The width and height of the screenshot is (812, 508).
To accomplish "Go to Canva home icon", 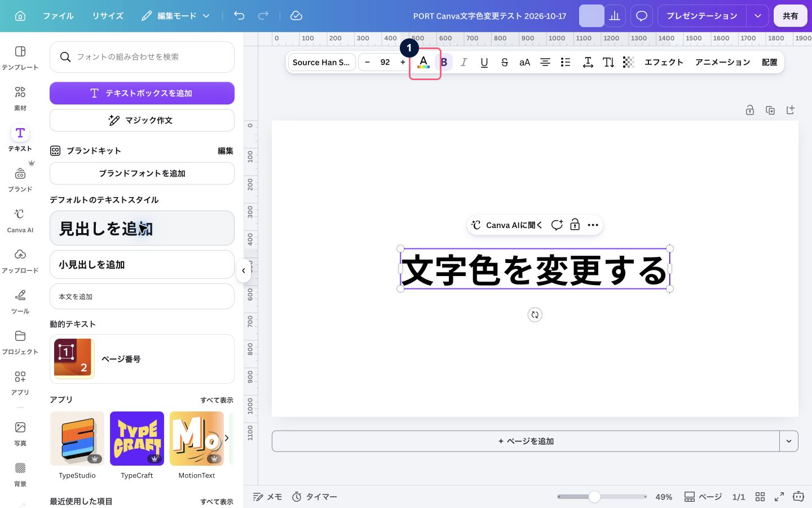I will pos(20,16).
